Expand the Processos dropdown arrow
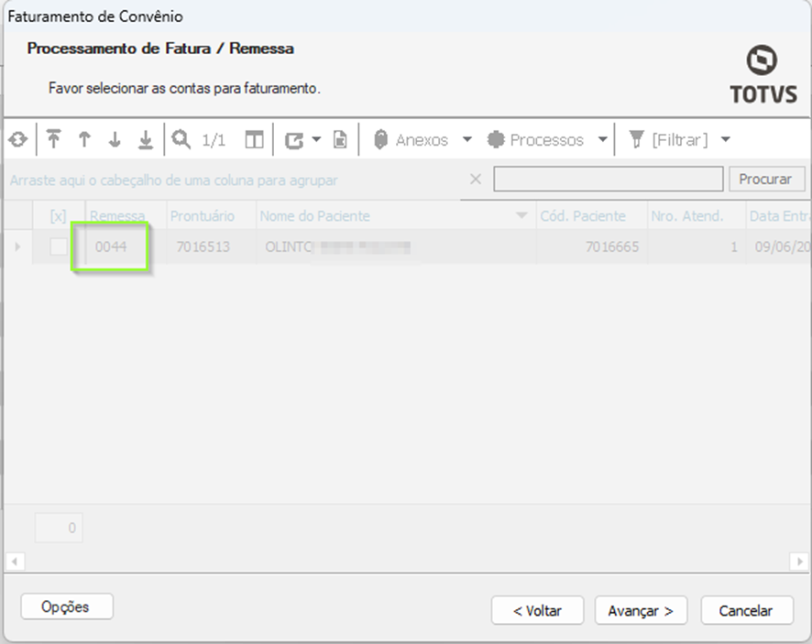The width and height of the screenshot is (812, 644). point(602,139)
